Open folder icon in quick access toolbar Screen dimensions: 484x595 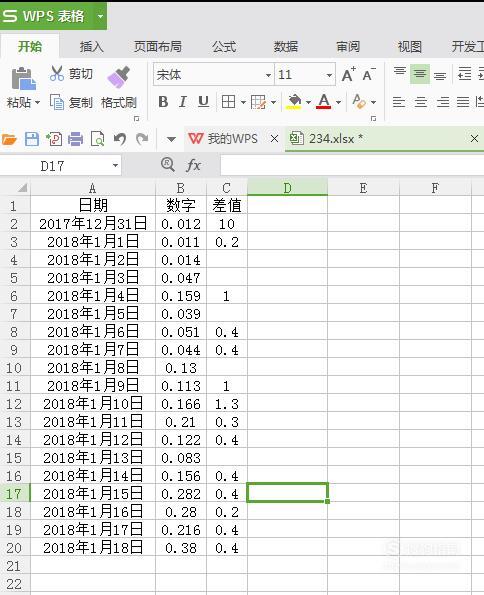(9, 139)
